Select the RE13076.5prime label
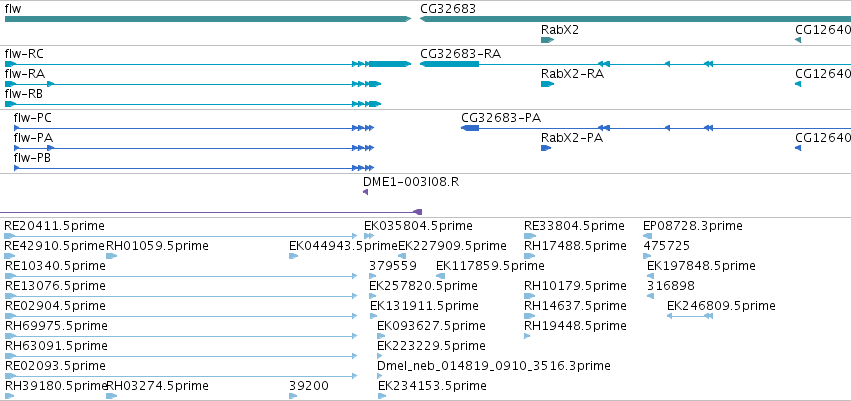This screenshot has width=851, height=401. tap(55, 285)
